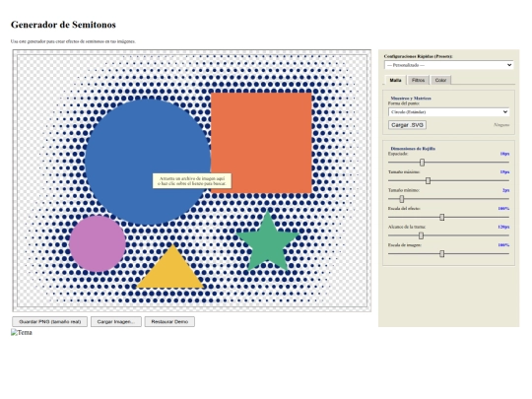Click the Dimensiones de Rejilla section title
Screen dimensions: 532x399
click(413, 149)
